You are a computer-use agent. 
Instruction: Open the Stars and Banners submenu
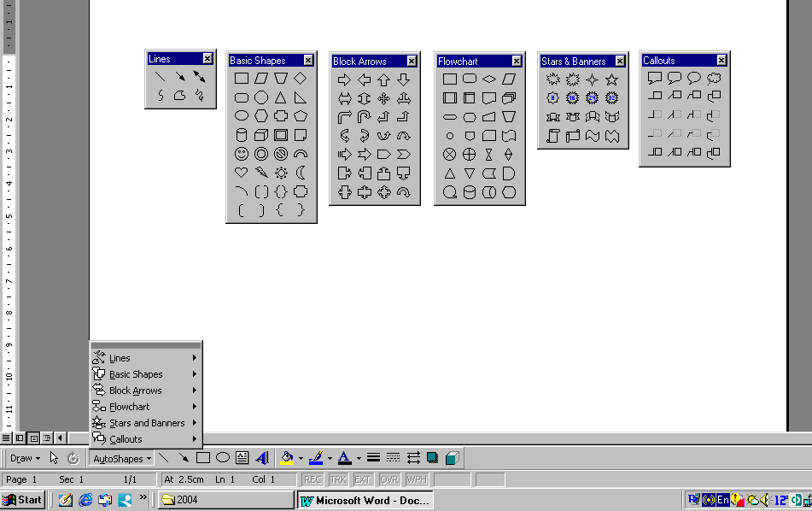(x=145, y=423)
